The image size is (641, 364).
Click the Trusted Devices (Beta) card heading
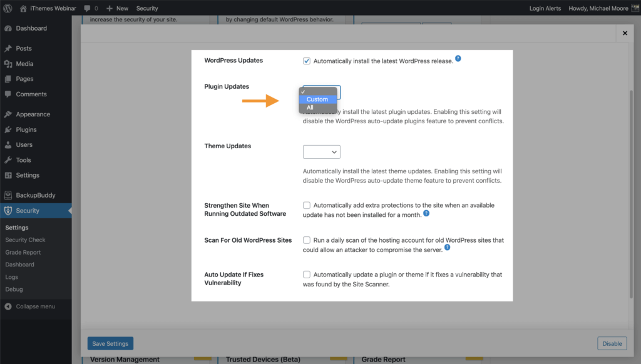tap(263, 360)
